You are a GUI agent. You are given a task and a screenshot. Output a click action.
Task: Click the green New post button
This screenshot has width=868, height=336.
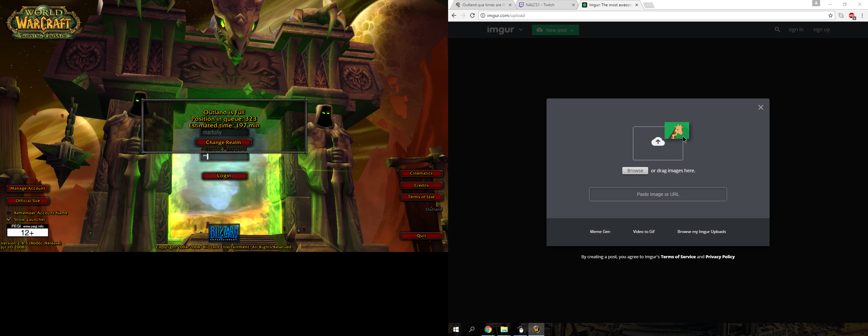point(555,30)
